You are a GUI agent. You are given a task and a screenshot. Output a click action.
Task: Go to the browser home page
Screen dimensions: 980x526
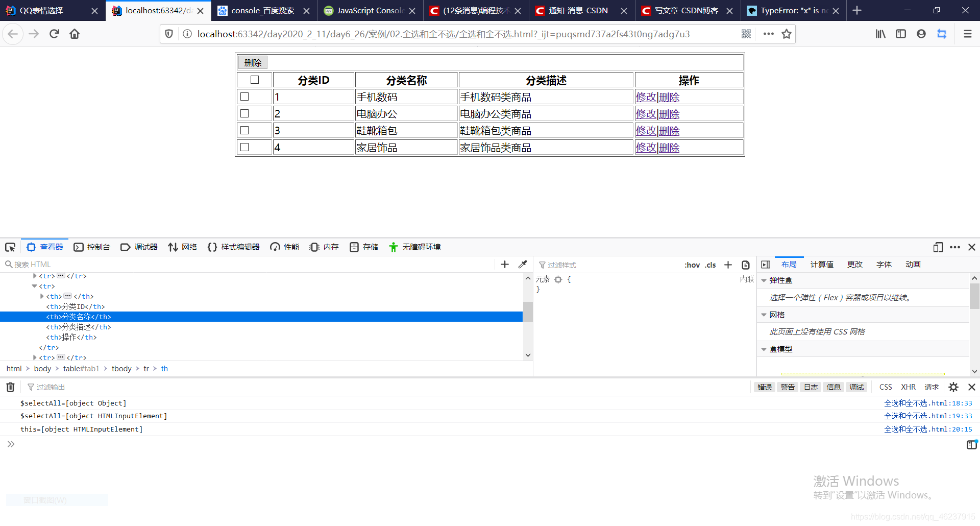pyautogui.click(x=75, y=34)
